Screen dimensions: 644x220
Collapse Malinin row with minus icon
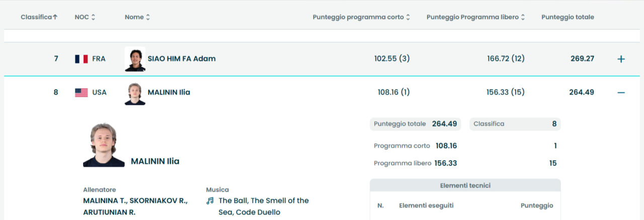click(621, 92)
